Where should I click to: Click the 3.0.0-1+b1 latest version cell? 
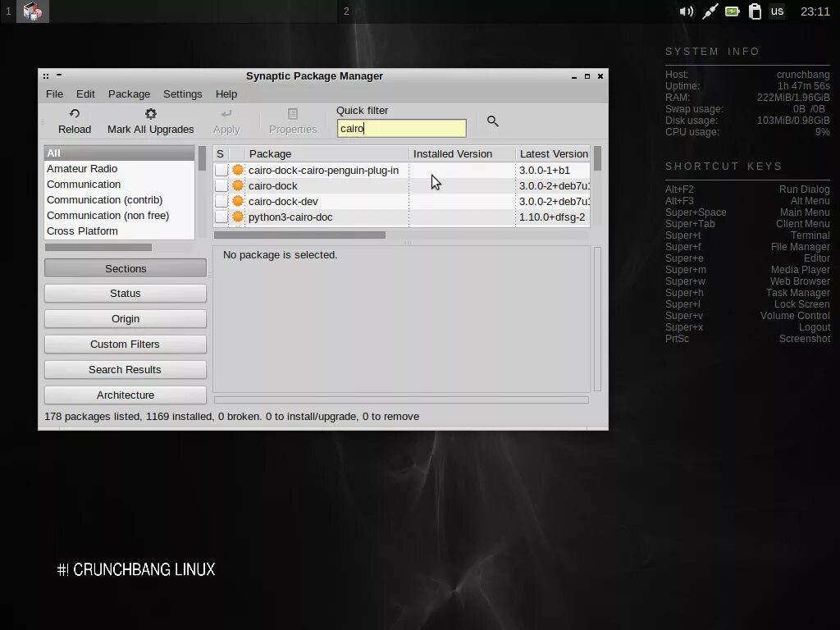(545, 170)
